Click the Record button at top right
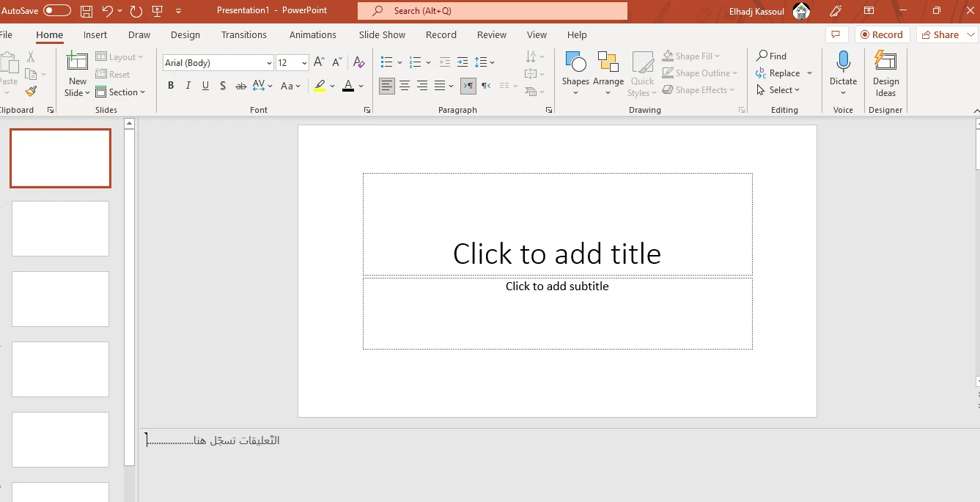The width and height of the screenshot is (980, 502). click(x=883, y=34)
